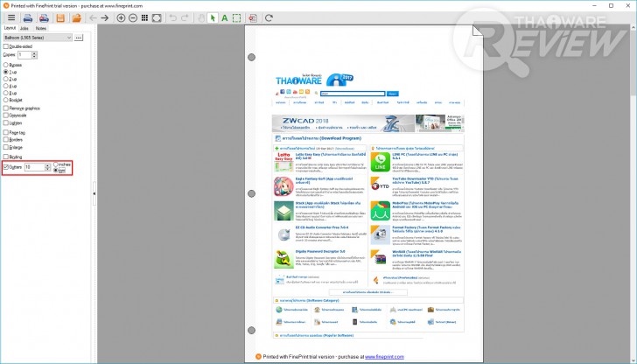Select the Bypass layout radio button

5,65
